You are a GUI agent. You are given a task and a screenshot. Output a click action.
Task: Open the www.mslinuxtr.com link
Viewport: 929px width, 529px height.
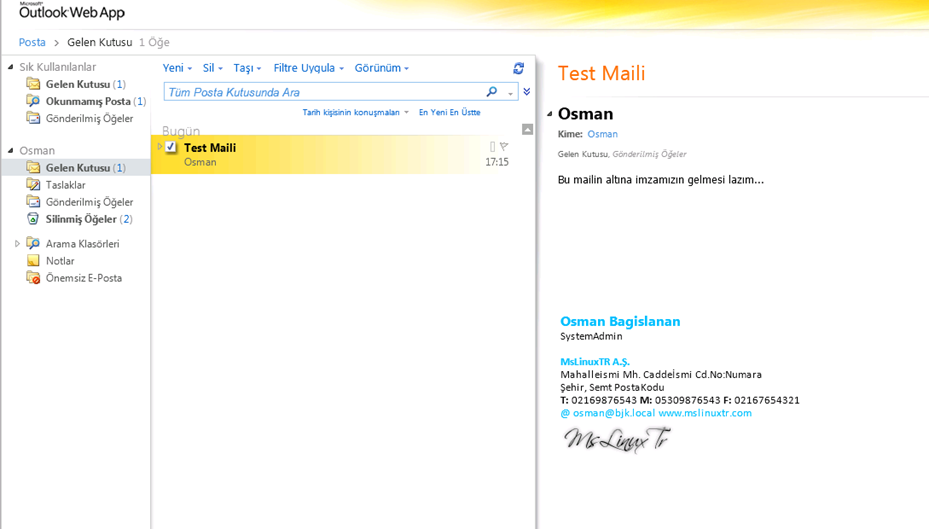(705, 413)
